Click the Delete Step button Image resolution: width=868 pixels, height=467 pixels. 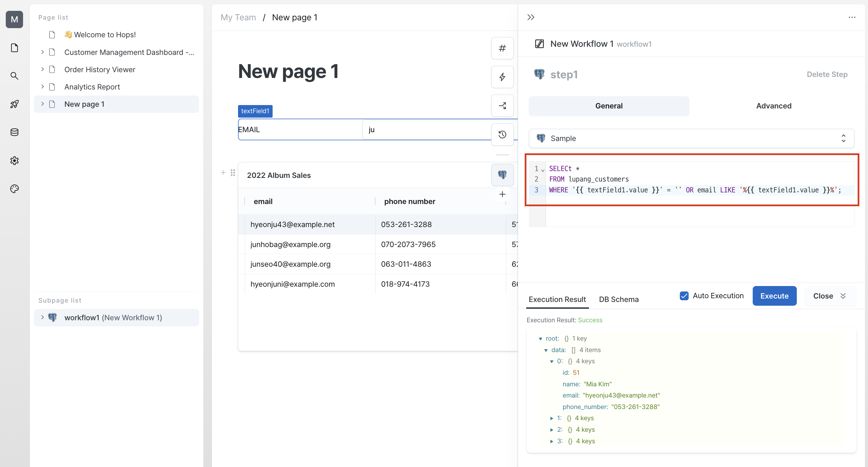[x=827, y=74]
